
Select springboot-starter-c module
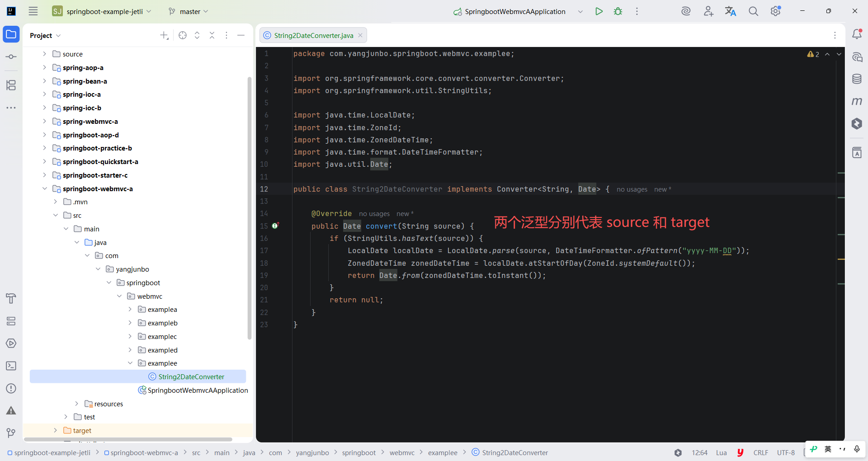click(95, 175)
